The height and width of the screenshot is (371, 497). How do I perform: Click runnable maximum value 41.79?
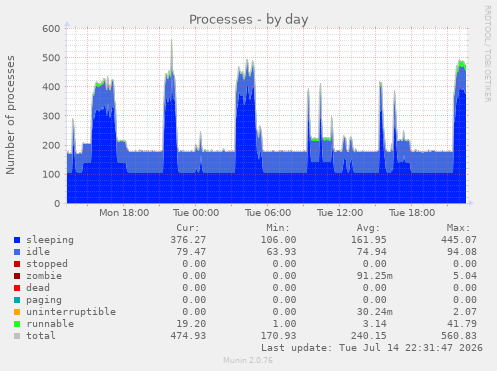(462, 324)
